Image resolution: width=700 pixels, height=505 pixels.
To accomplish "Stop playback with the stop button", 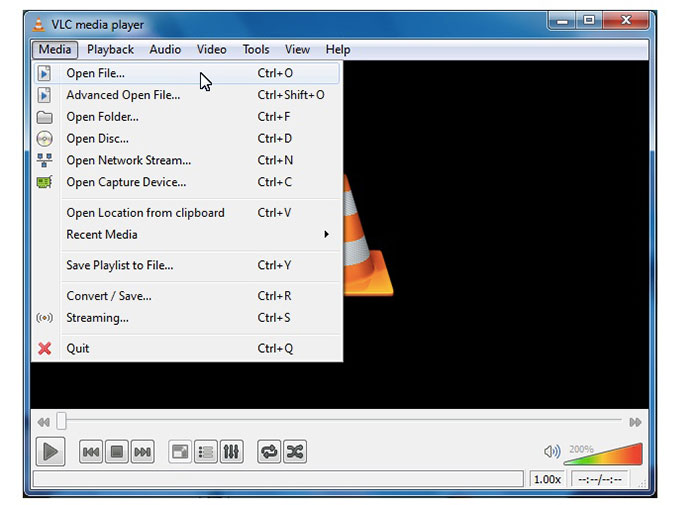I will [117, 452].
